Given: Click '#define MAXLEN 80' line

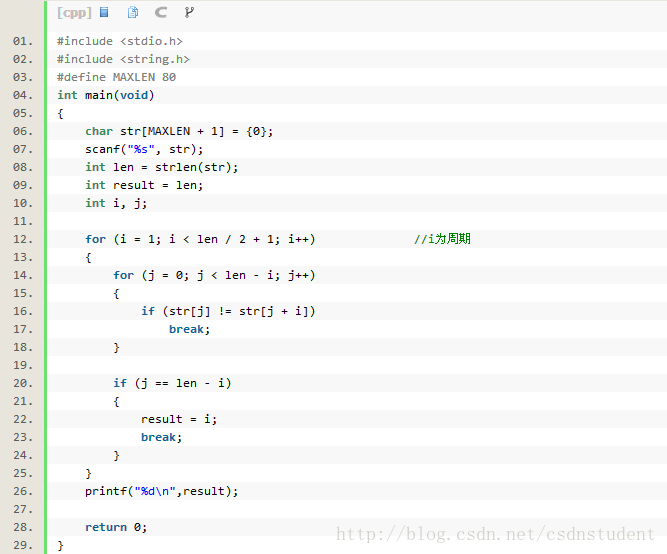Looking at the screenshot, I should 117,77.
